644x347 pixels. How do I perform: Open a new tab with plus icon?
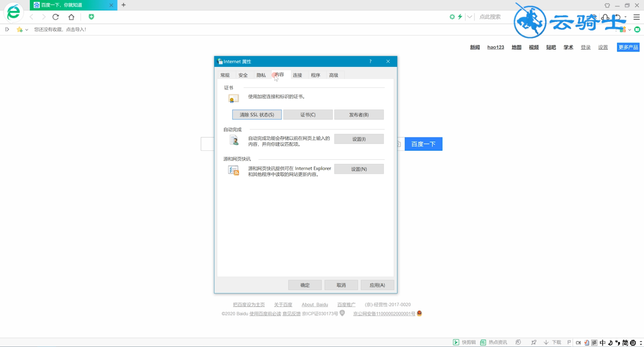[123, 5]
